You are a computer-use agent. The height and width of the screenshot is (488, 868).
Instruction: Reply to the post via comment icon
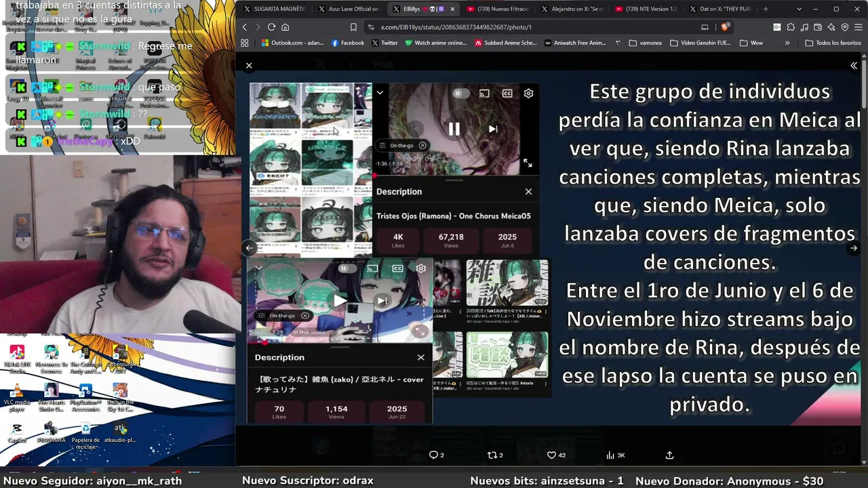tap(437, 455)
